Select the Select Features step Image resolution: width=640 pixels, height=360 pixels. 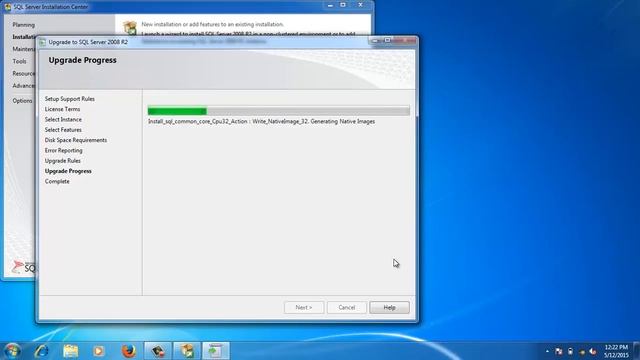pyautogui.click(x=63, y=129)
